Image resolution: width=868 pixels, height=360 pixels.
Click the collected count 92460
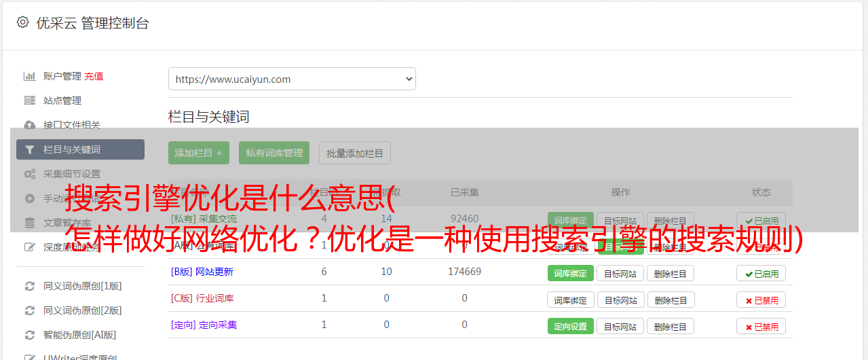[x=465, y=219]
